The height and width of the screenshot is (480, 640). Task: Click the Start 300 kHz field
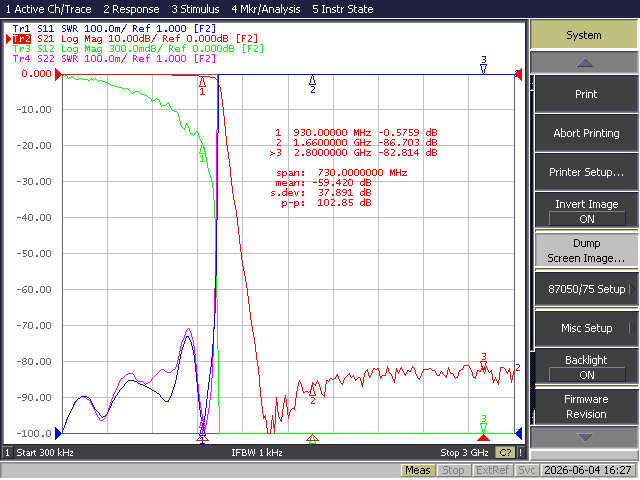(45, 453)
